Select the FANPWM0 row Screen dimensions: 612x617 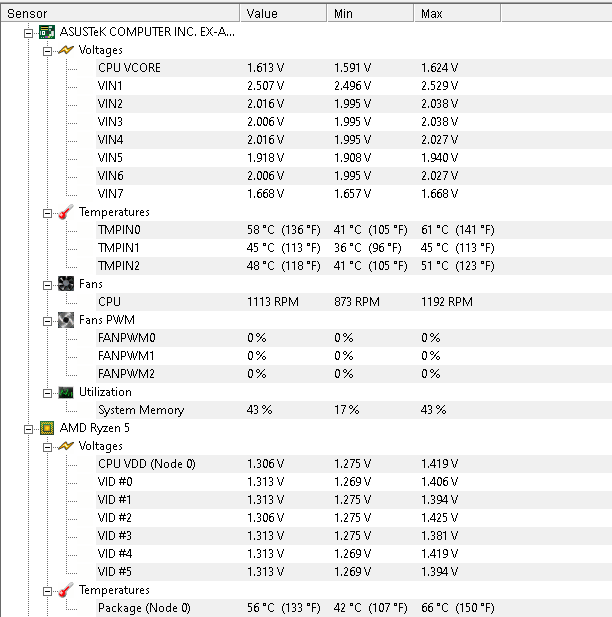353,338
